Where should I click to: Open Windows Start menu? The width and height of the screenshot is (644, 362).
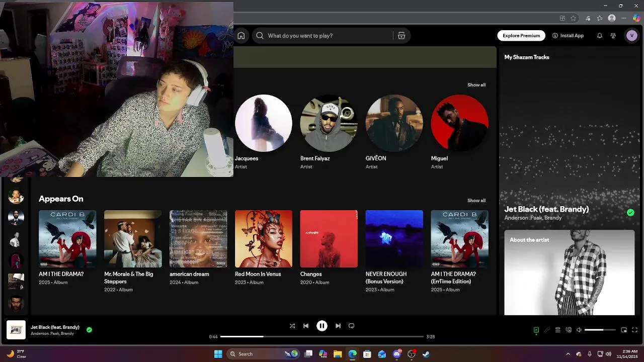tap(218, 354)
